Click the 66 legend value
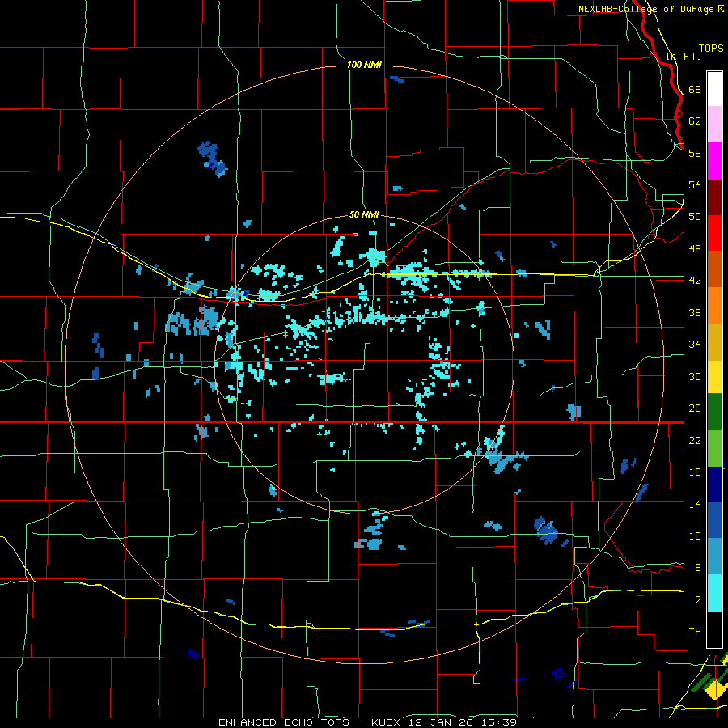The width and height of the screenshot is (728, 728). pyautogui.click(x=695, y=89)
